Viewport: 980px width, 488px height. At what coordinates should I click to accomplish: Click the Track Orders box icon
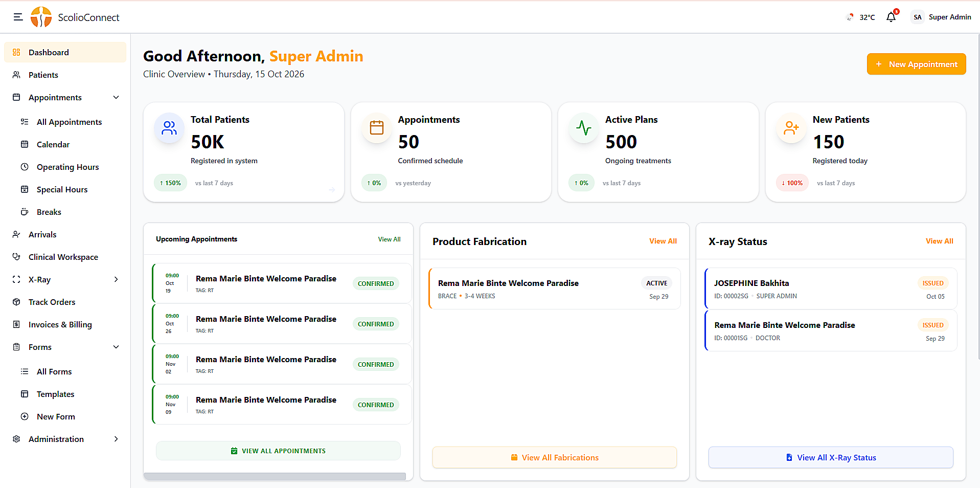(x=16, y=302)
